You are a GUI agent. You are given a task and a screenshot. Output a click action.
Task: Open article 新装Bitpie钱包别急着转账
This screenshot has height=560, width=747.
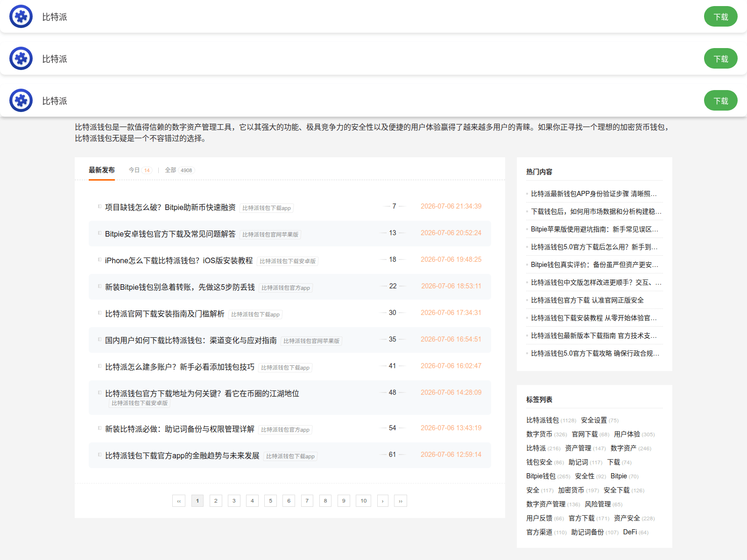click(180, 287)
